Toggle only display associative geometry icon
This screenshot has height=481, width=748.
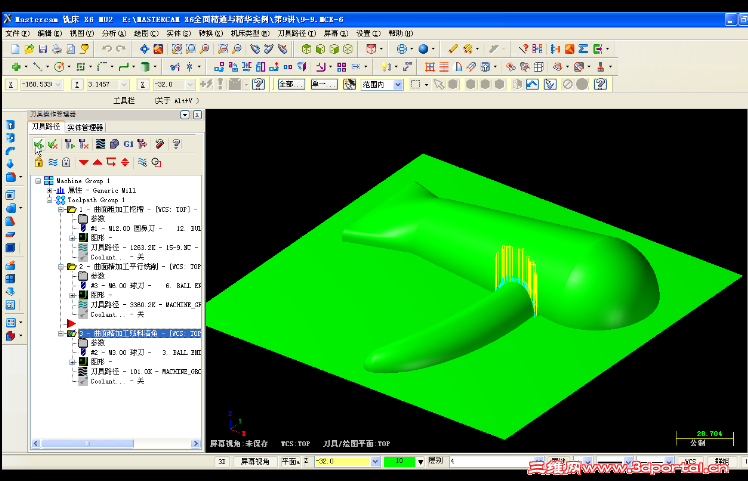pos(156,162)
